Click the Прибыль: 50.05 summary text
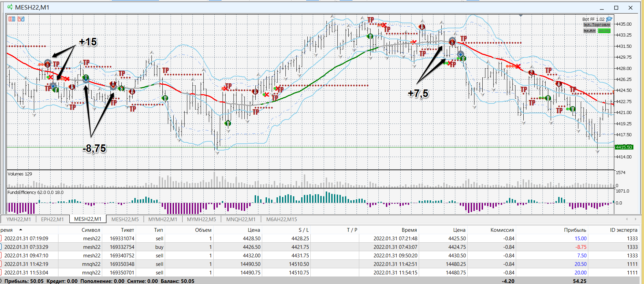The height and width of the screenshot is (284, 644). [24, 281]
